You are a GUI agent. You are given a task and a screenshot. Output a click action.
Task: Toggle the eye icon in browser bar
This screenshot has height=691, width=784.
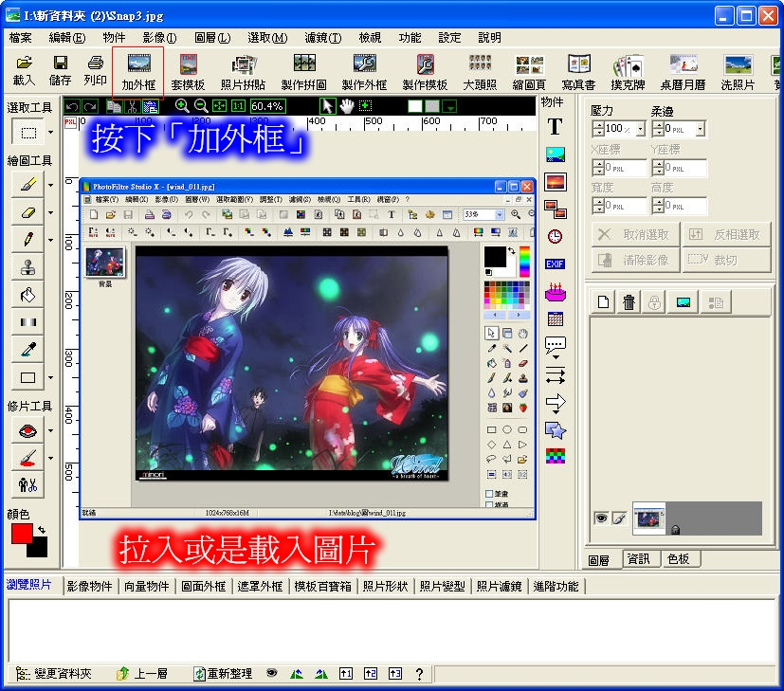pyautogui.click(x=271, y=673)
